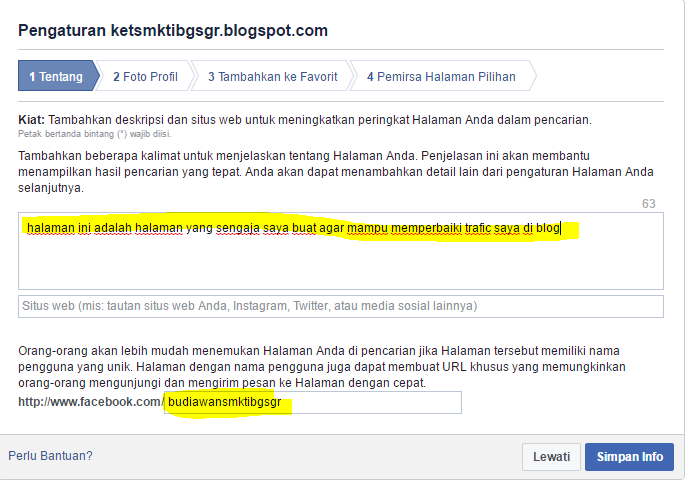Switch to the 2 Foto Profil step
The width and height of the screenshot is (691, 484).
click(x=145, y=76)
